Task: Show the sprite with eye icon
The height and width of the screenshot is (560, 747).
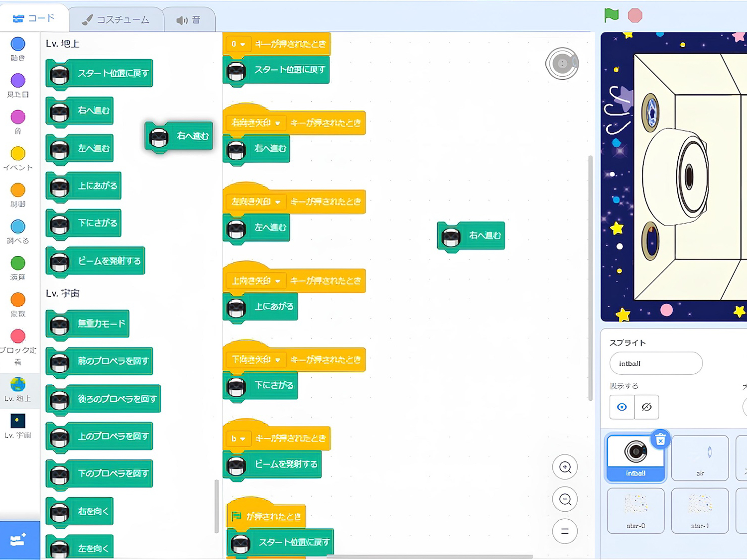Action: coord(622,407)
